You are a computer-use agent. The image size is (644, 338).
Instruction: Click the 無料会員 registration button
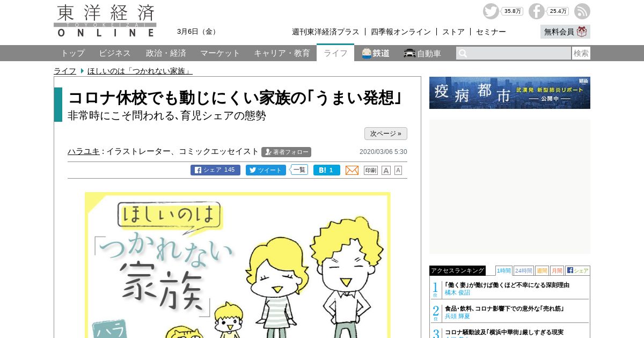[565, 32]
